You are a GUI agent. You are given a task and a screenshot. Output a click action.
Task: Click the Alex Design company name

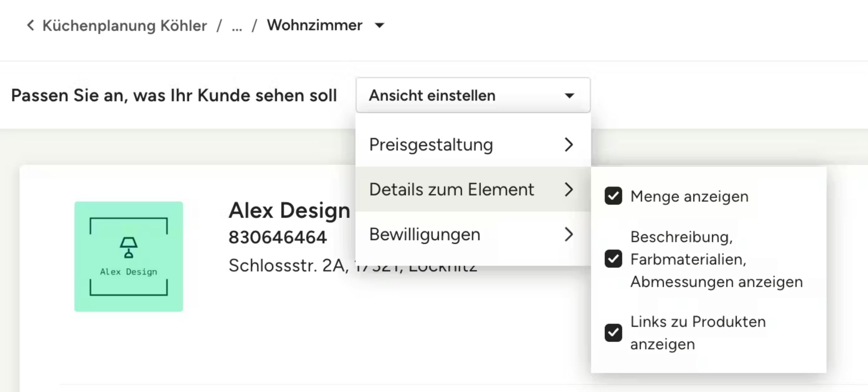(289, 211)
